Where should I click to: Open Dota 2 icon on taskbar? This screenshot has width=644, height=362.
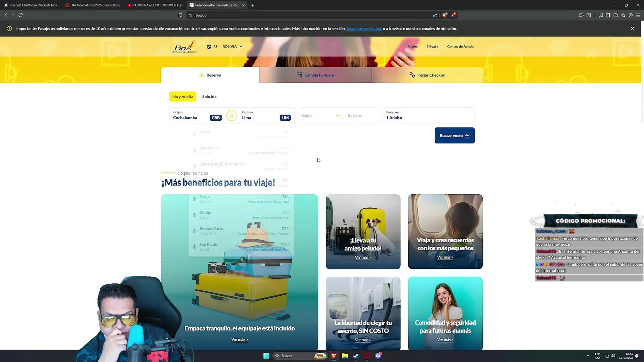(367, 356)
